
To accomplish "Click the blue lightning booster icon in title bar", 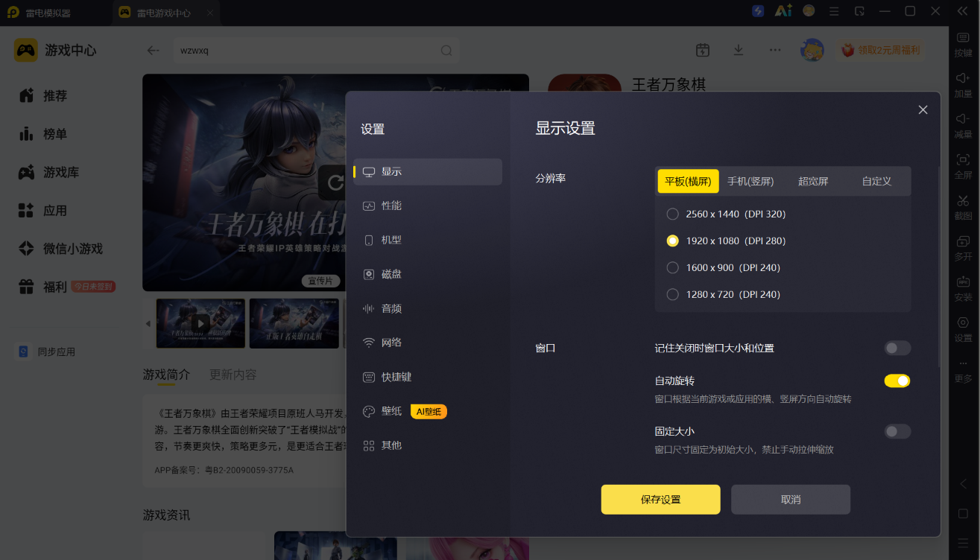I will [758, 11].
